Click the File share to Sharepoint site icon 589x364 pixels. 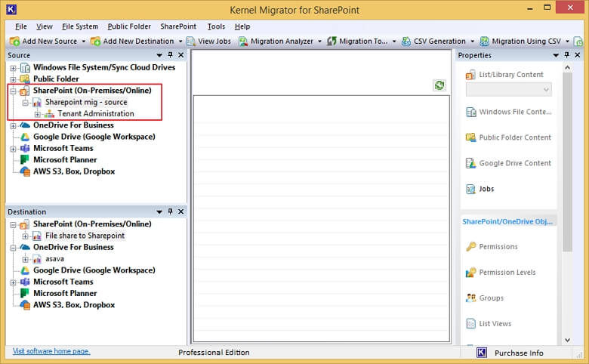37,236
